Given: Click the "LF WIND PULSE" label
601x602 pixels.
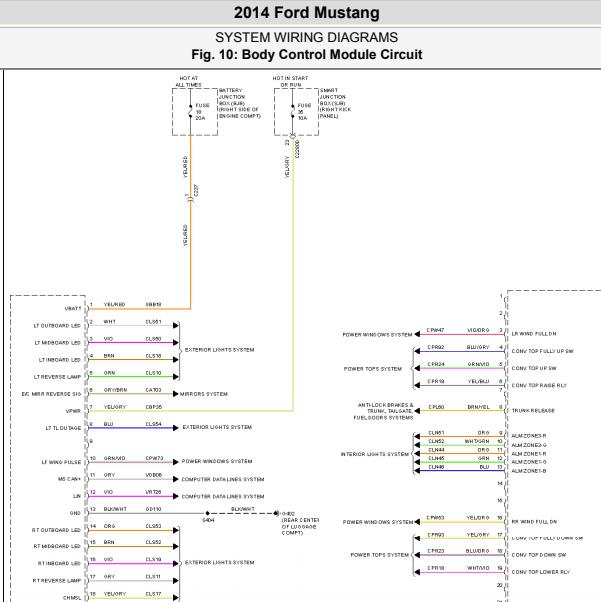Looking at the screenshot, I should (x=61, y=462).
